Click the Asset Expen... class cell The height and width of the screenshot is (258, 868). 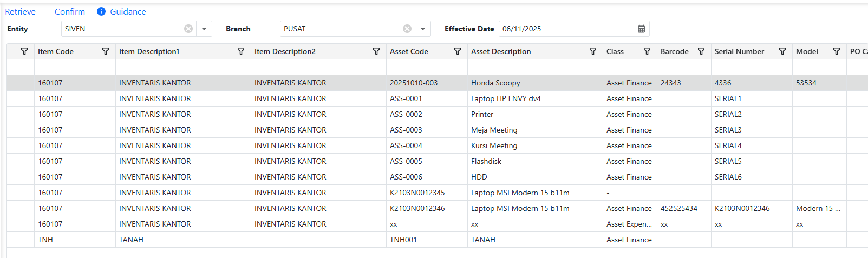tap(630, 224)
